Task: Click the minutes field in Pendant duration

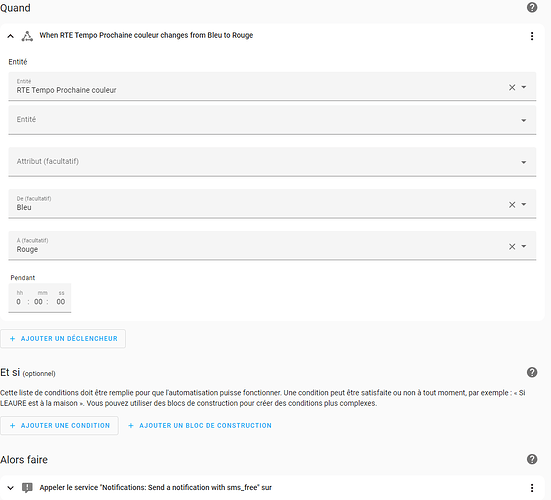Action: click(x=39, y=301)
